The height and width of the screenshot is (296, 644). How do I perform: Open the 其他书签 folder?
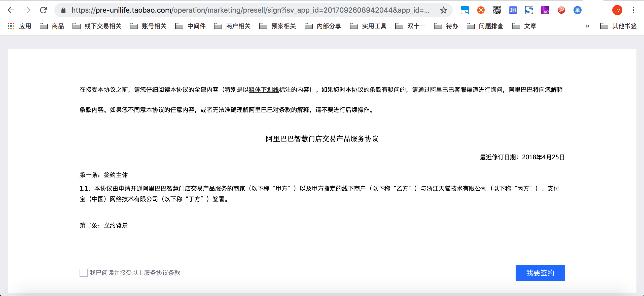619,26
